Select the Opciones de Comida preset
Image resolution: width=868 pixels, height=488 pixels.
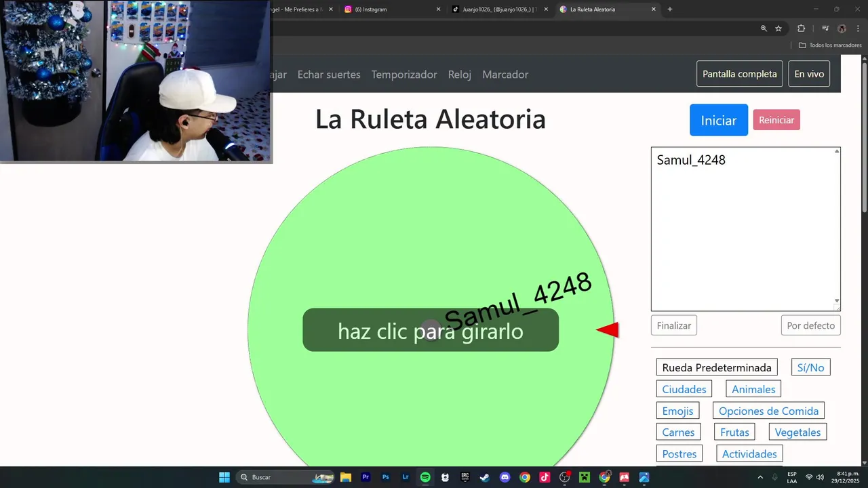(768, 411)
